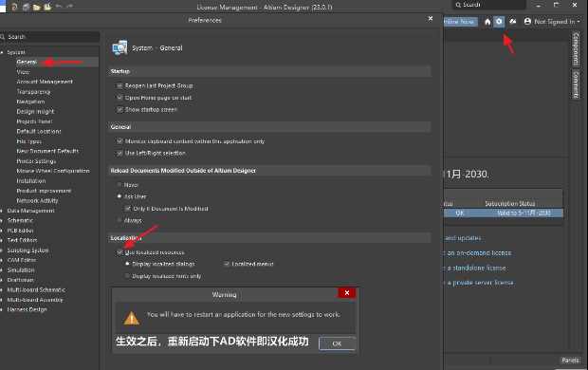The width and height of the screenshot is (588, 370).
Task: Click the open project icon in title bar
Action: tap(47, 7)
